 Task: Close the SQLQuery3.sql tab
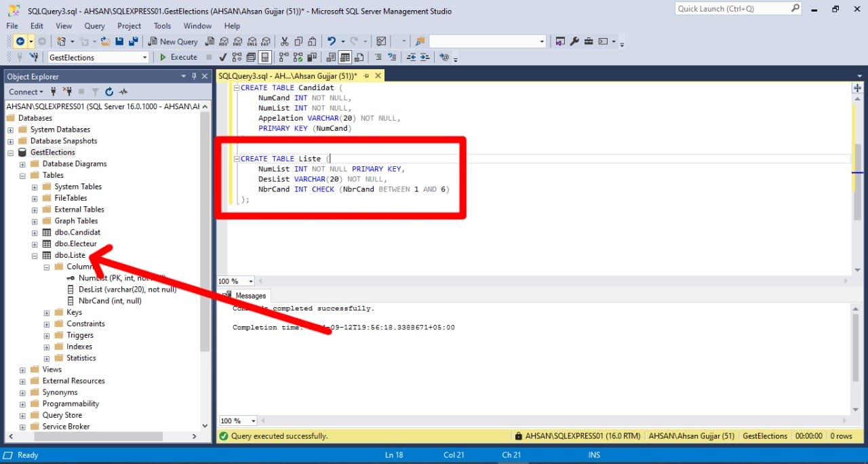pos(378,76)
